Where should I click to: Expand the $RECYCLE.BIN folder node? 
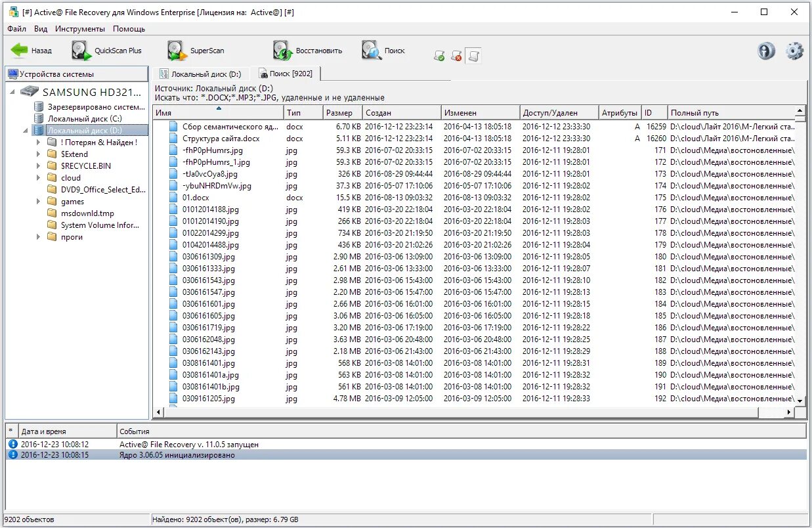[39, 166]
